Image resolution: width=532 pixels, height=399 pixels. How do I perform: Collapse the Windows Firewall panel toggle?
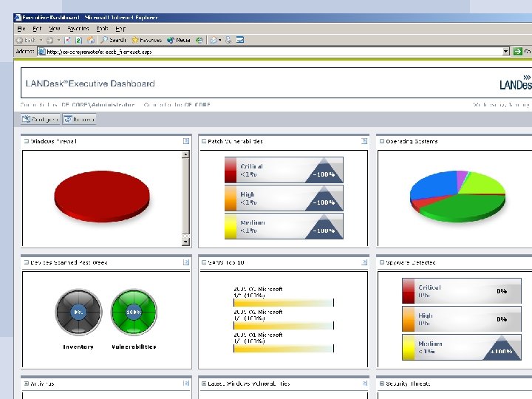[26, 141]
